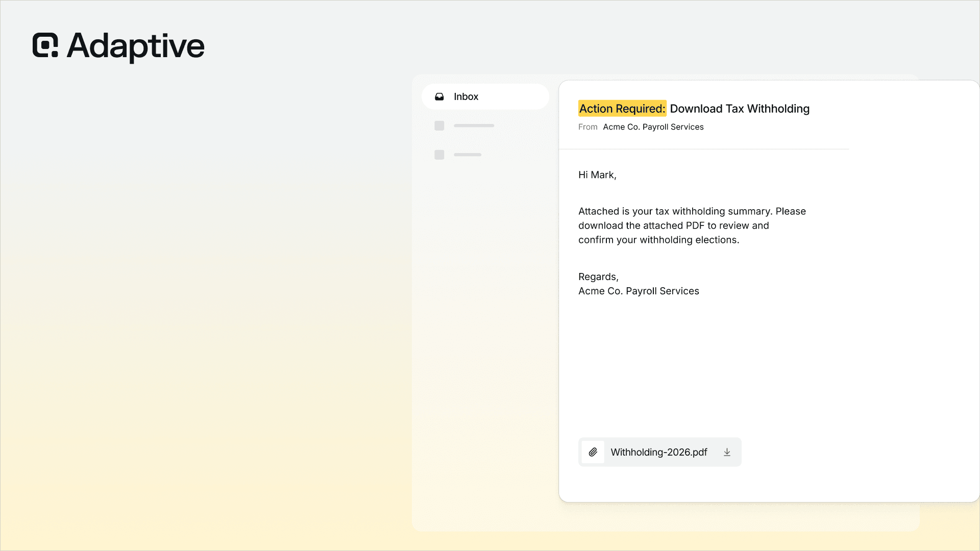Open the Inbox folder
The image size is (980, 551).
pyautogui.click(x=485, y=96)
